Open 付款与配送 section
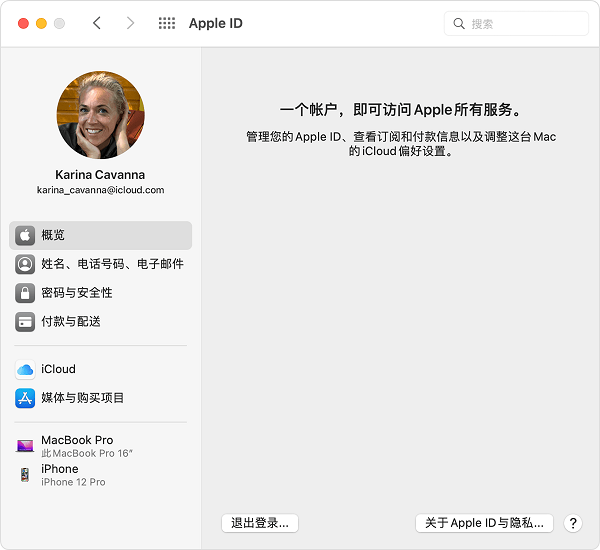This screenshot has height=550, width=600. pyautogui.click(x=101, y=322)
